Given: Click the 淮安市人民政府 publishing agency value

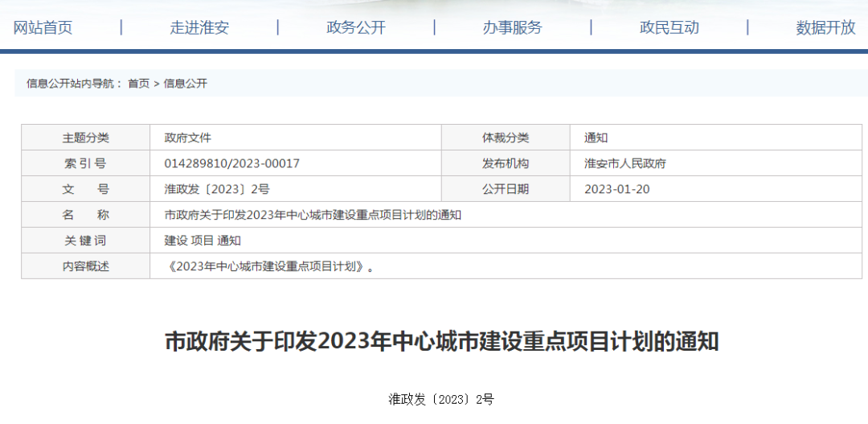Looking at the screenshot, I should pos(624,163).
